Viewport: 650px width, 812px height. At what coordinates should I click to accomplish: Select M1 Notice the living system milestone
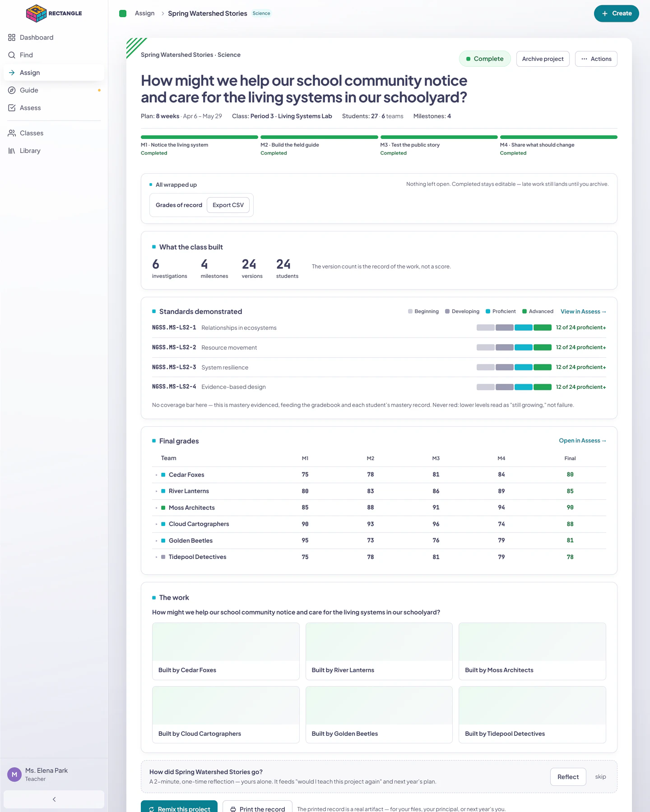pos(199,146)
